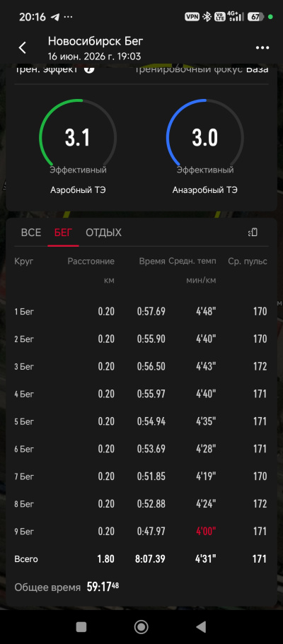Tap Android triangle back navigation button
This screenshot has height=644, width=283.
(x=201, y=627)
